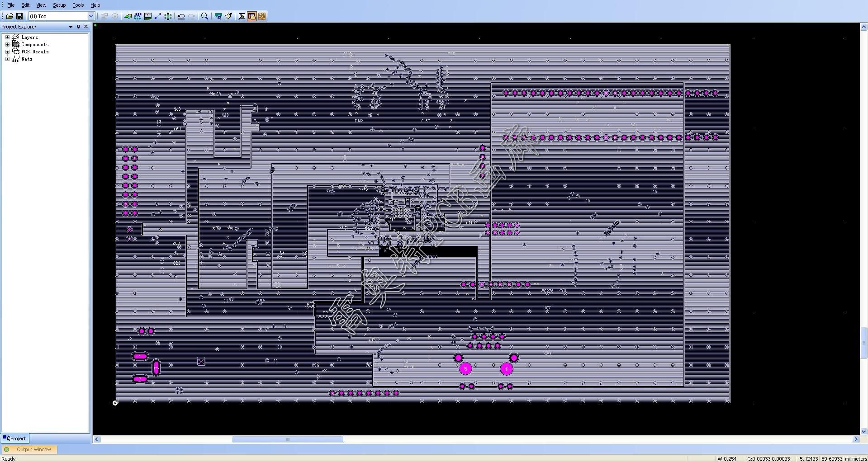
Task: Select the PCB Decals tree item label
Action: pos(35,52)
